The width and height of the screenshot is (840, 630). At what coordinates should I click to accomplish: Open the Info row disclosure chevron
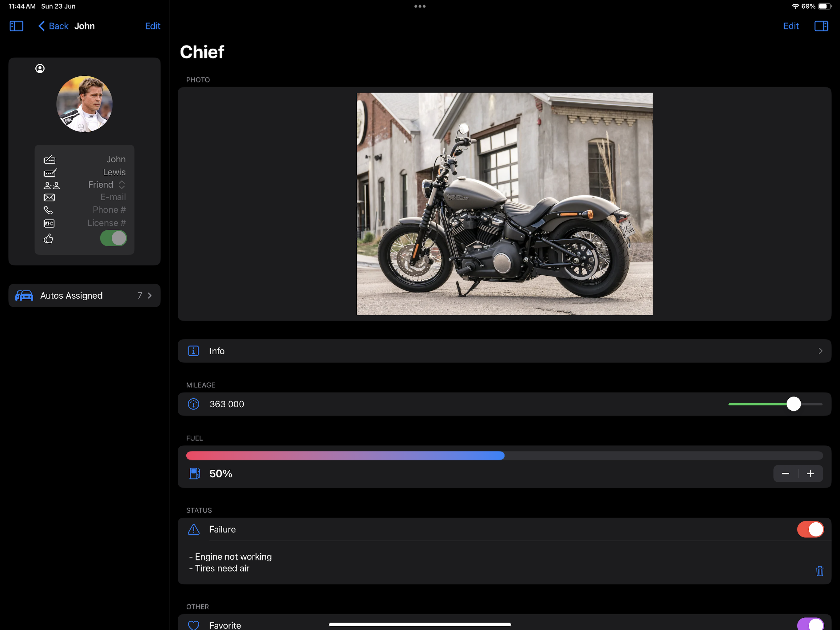[x=820, y=351]
